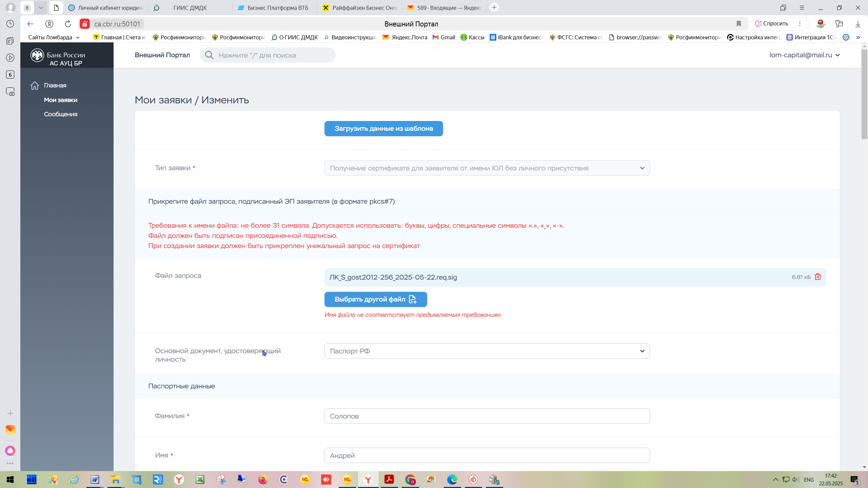Open Alice assistant icon in browser sidebar

[10, 450]
